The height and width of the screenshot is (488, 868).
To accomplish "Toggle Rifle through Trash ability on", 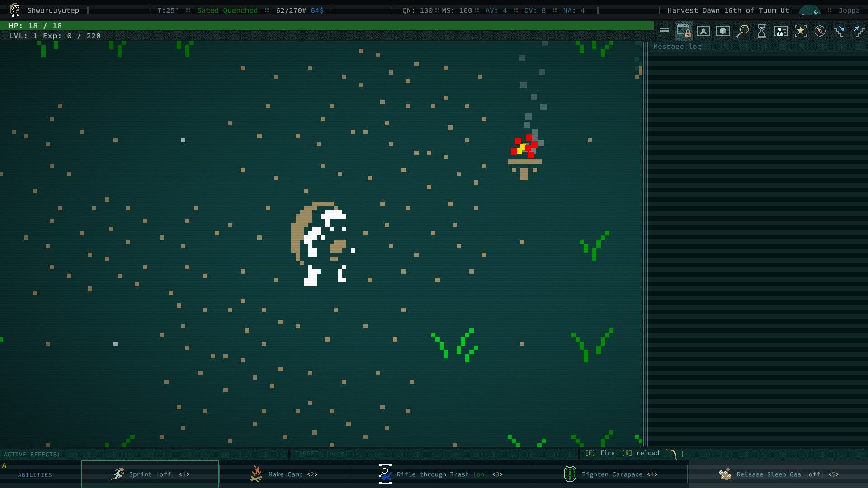I will (441, 474).
